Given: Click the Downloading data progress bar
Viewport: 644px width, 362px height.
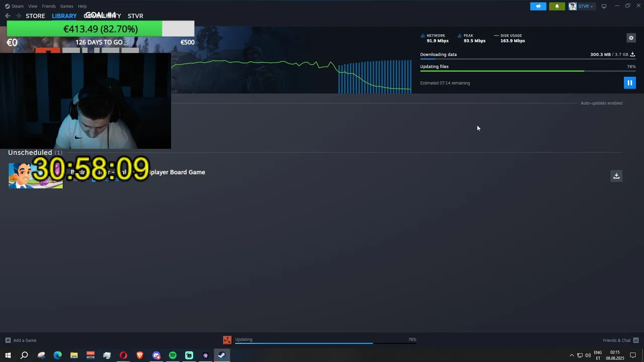Looking at the screenshot, I should pyautogui.click(x=528, y=59).
